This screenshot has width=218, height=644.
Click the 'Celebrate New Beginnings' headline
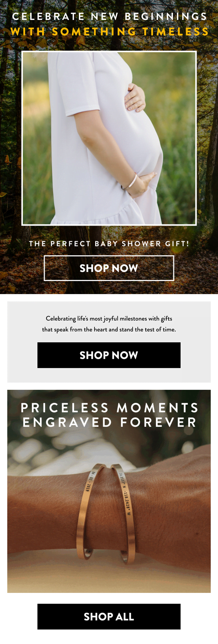(110, 17)
